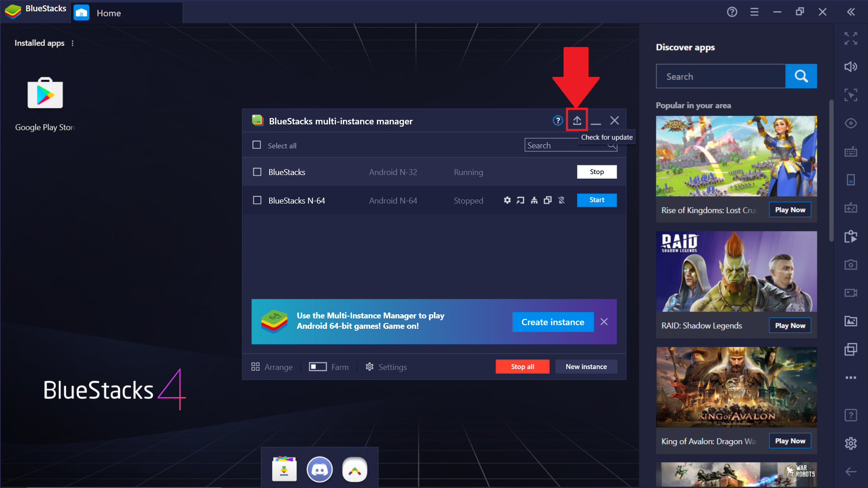Image resolution: width=868 pixels, height=488 pixels.
Task: Open War Robots game thumbnail
Action: pos(736,474)
